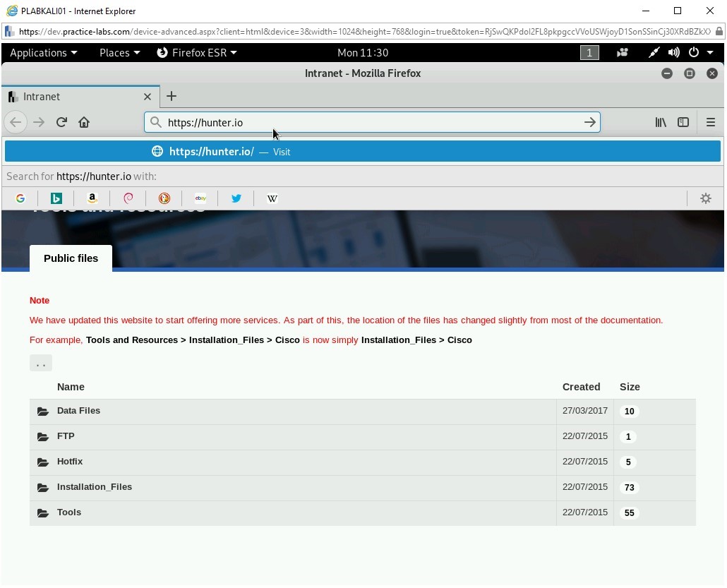The height and width of the screenshot is (588, 727).
Task: Open search settings via the gear icon
Action: point(705,198)
